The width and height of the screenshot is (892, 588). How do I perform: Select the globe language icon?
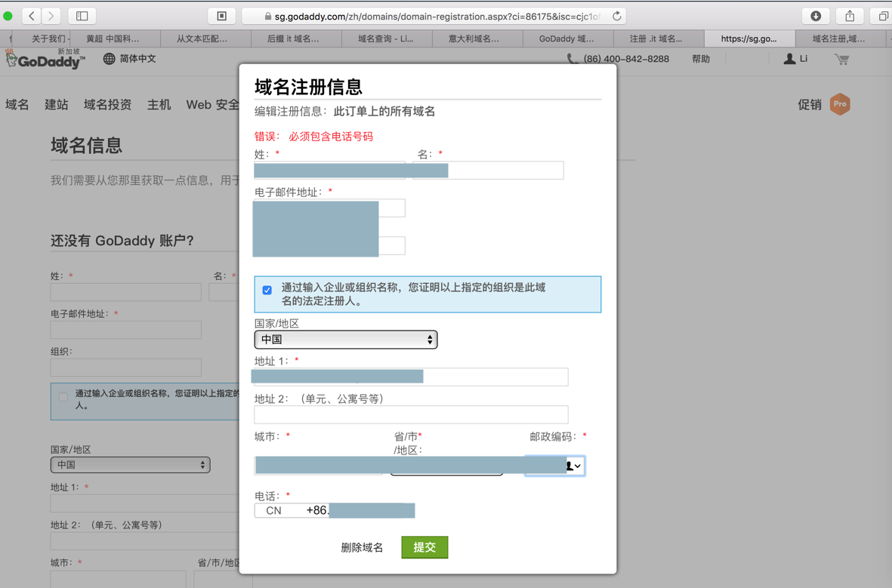110,59
